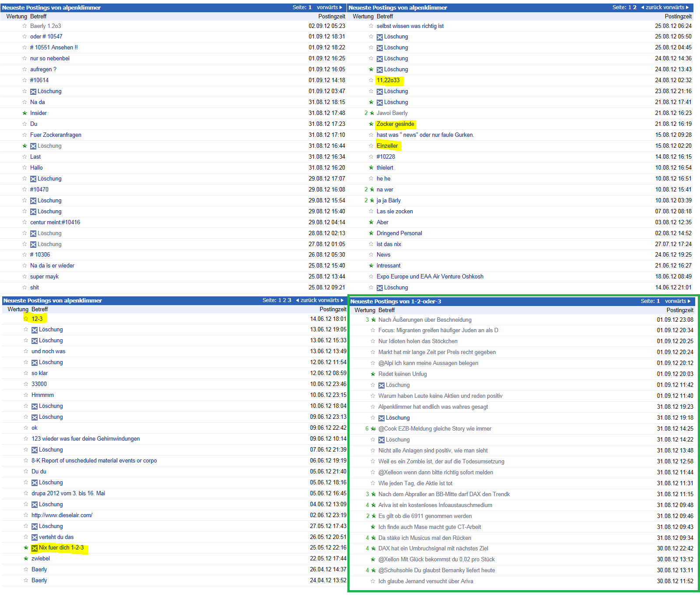Viewport: 700px width, 612px height.
Task: Click "Postingzeit" column header in the 1-2-oder-3 panel
Action: 680,310
